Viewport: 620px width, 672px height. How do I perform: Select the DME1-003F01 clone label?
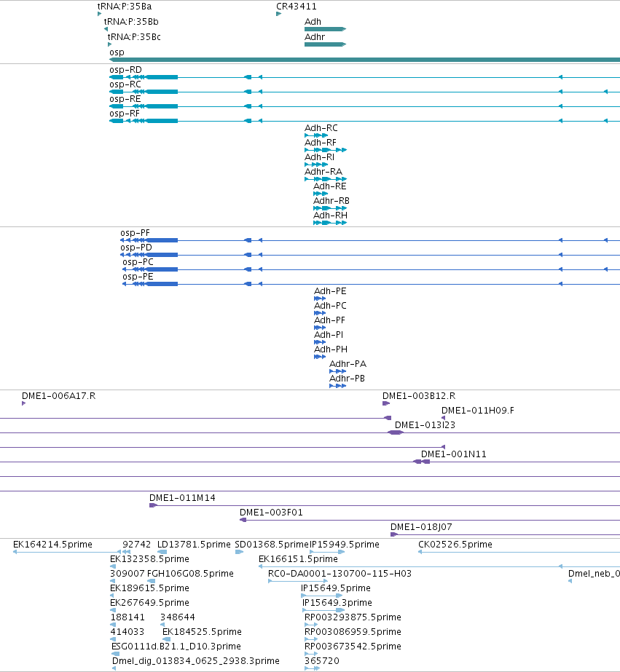pyautogui.click(x=272, y=513)
